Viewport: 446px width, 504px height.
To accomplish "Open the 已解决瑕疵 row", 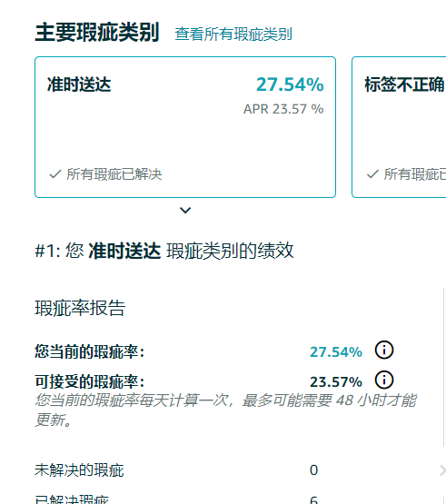I will [240, 499].
